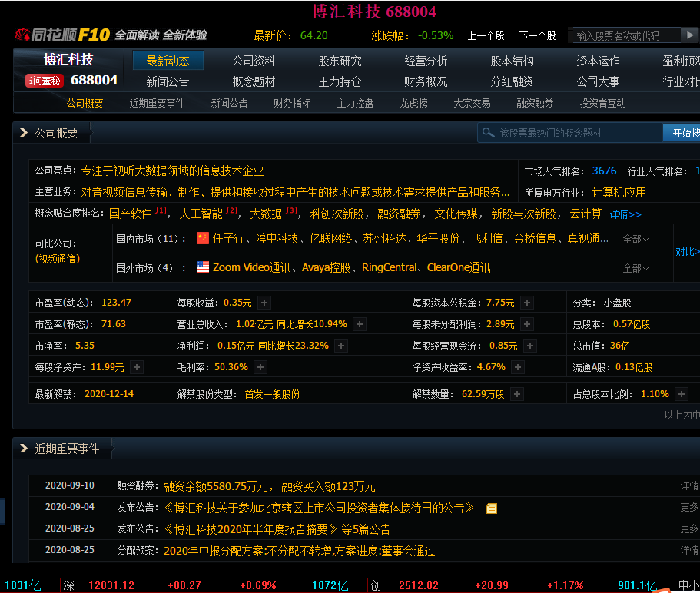The height and width of the screenshot is (593, 700).
Task: Jump to 近期重要事件 in the sub-navigation
Action: (157, 104)
